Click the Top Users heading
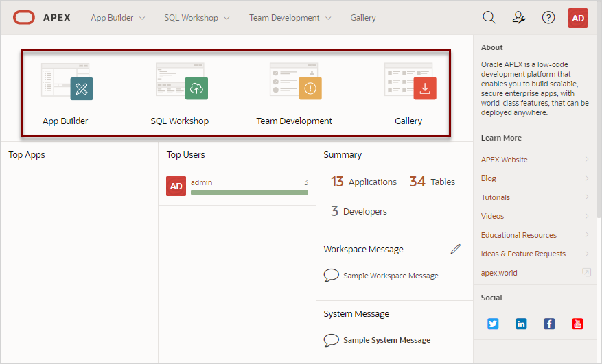602x364 pixels. click(185, 154)
